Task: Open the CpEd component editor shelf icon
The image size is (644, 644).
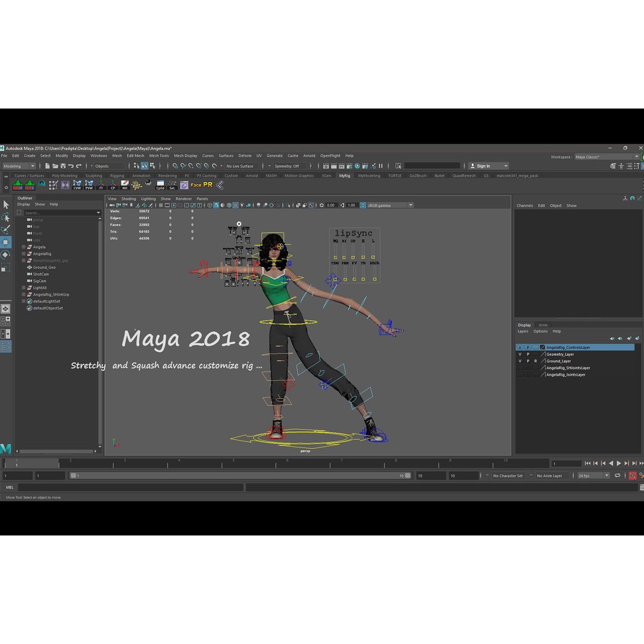Action: 160,185
